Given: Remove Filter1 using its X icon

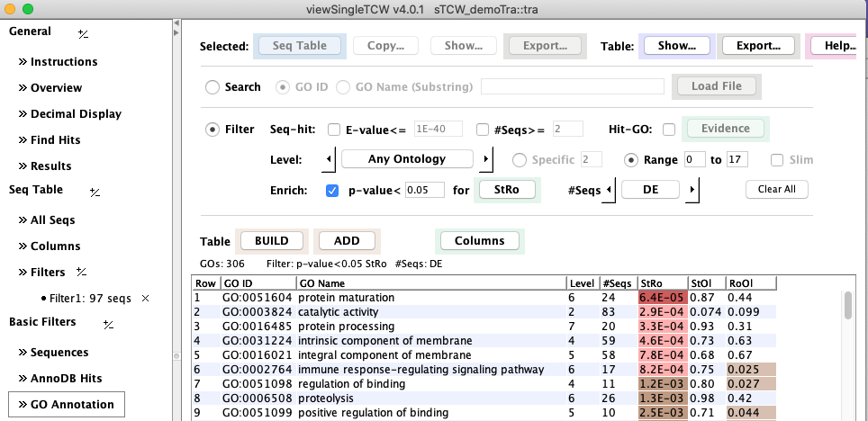Looking at the screenshot, I should pyautogui.click(x=146, y=298).
